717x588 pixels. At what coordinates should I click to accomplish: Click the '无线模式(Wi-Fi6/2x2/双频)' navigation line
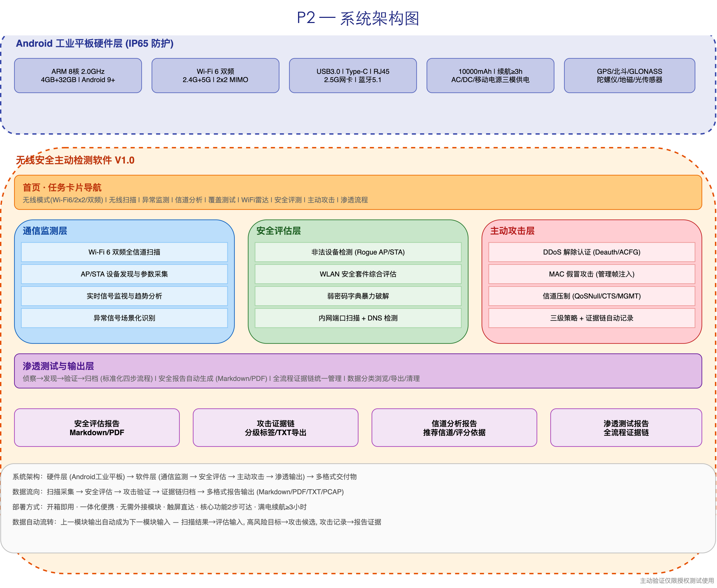pos(195,200)
